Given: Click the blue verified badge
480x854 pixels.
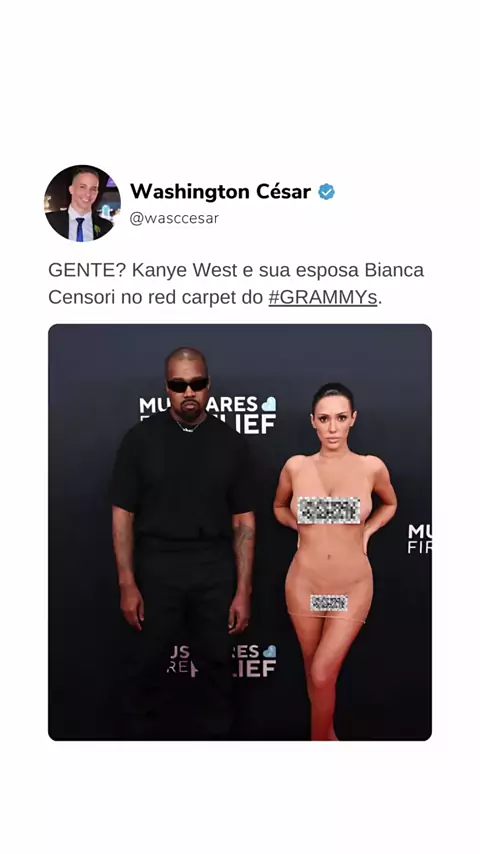Looking at the screenshot, I should click(326, 192).
